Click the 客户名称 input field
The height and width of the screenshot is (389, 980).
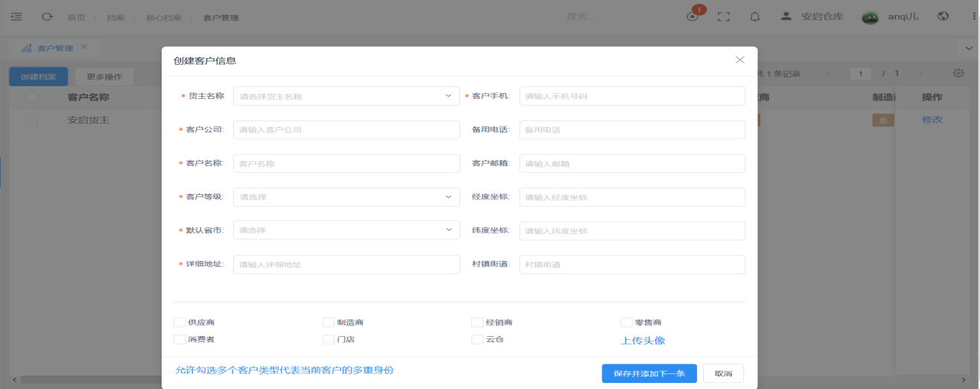point(346,164)
